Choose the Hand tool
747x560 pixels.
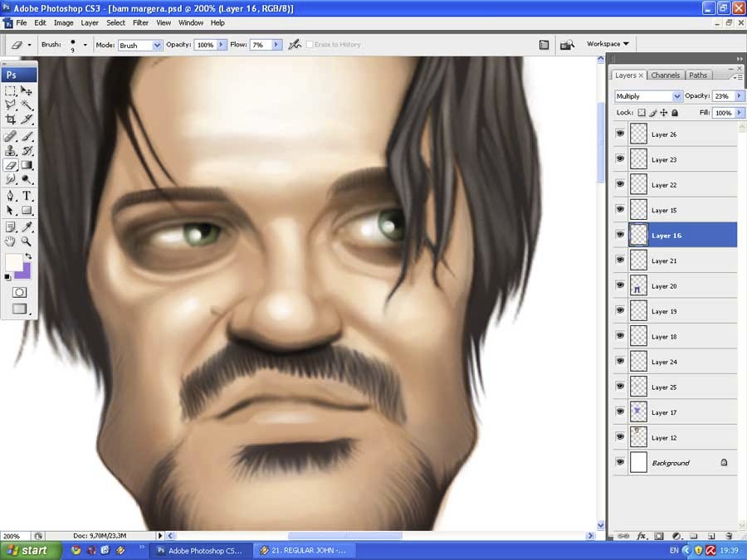tap(11, 241)
